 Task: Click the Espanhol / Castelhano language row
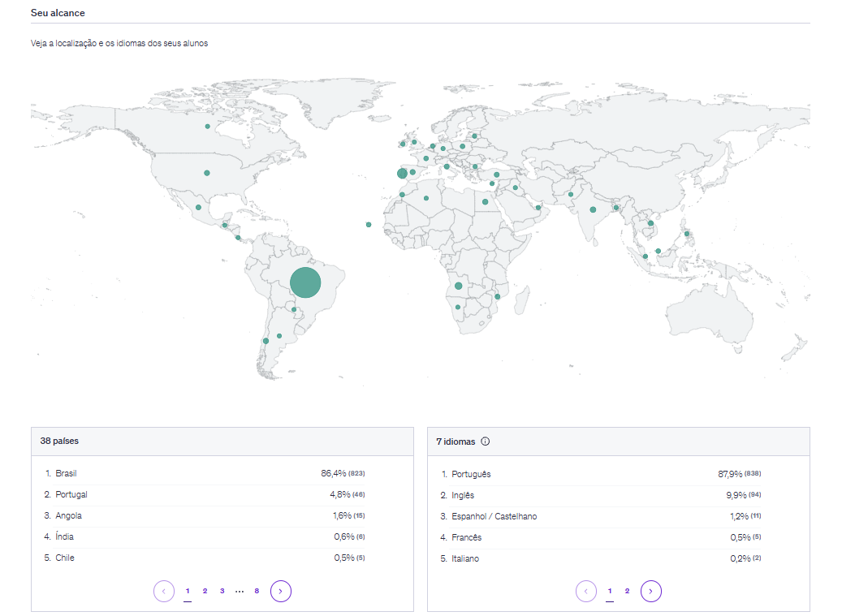click(601, 516)
